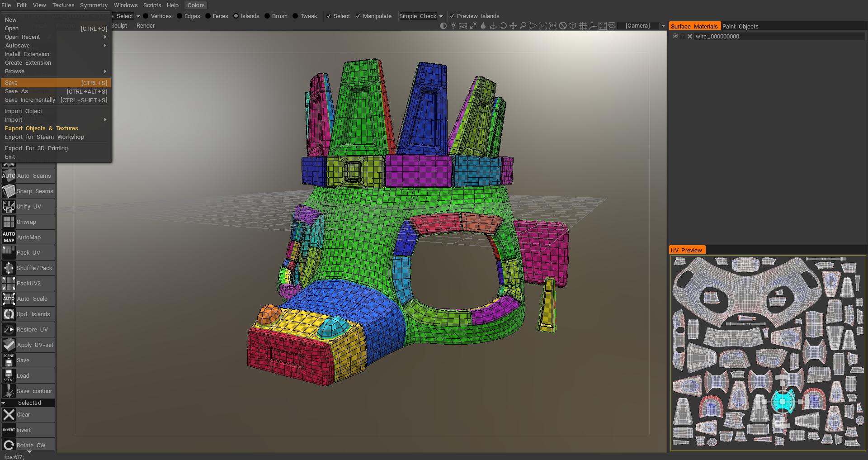Click the Pack UV icon

9,253
